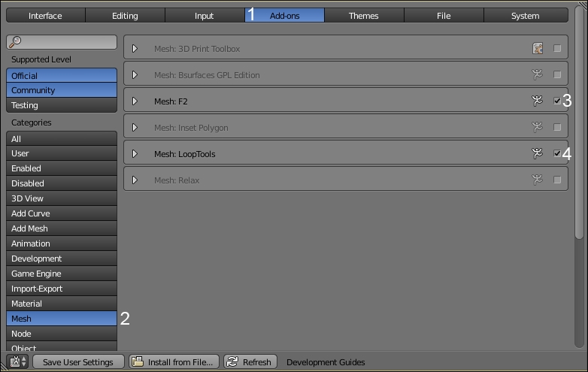
Task: Select the Development category
Action: 62,259
